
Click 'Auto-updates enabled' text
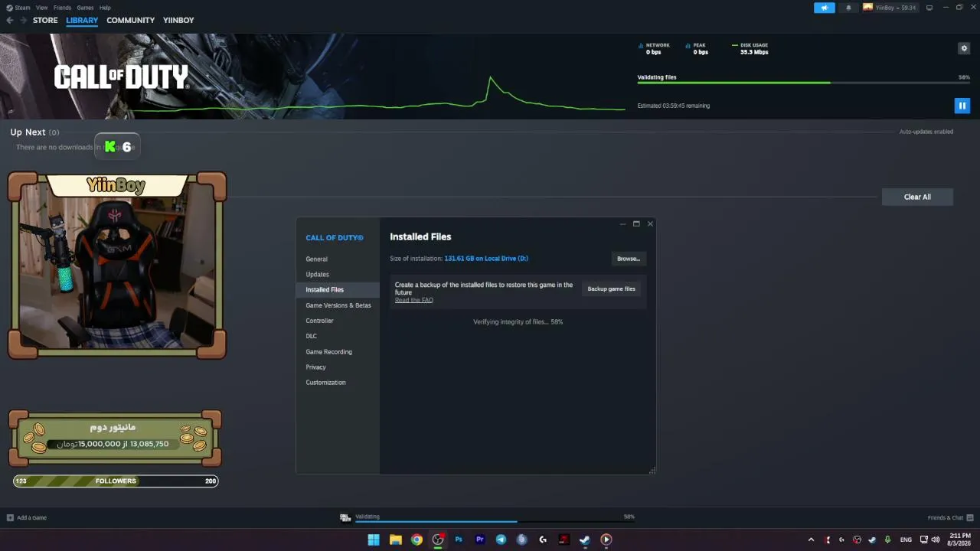coord(926,132)
